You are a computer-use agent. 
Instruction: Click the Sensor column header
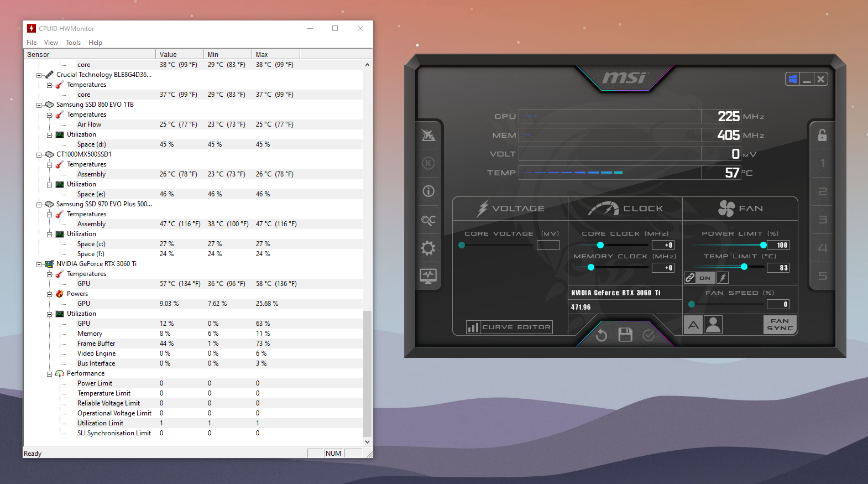(x=90, y=54)
